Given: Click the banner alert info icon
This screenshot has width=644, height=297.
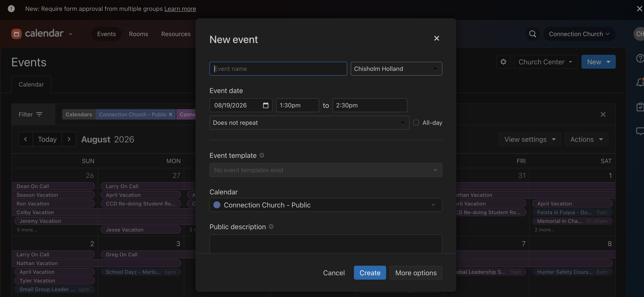Looking at the screenshot, I should tap(11, 9).
